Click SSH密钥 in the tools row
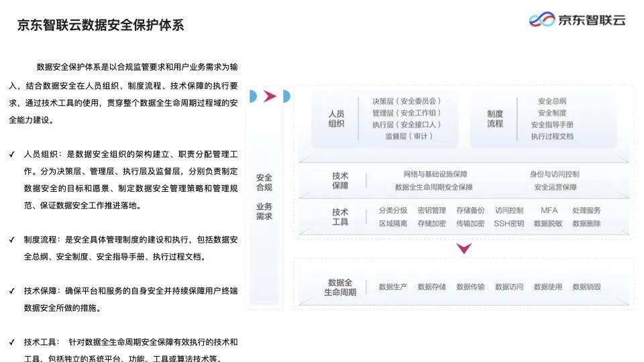The width and height of the screenshot is (644, 362). tap(509, 224)
